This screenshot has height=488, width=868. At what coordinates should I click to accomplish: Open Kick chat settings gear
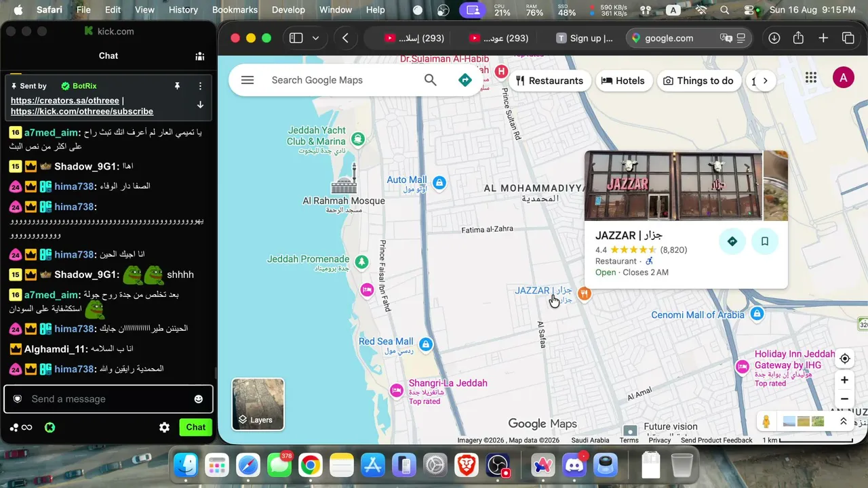[x=164, y=427]
